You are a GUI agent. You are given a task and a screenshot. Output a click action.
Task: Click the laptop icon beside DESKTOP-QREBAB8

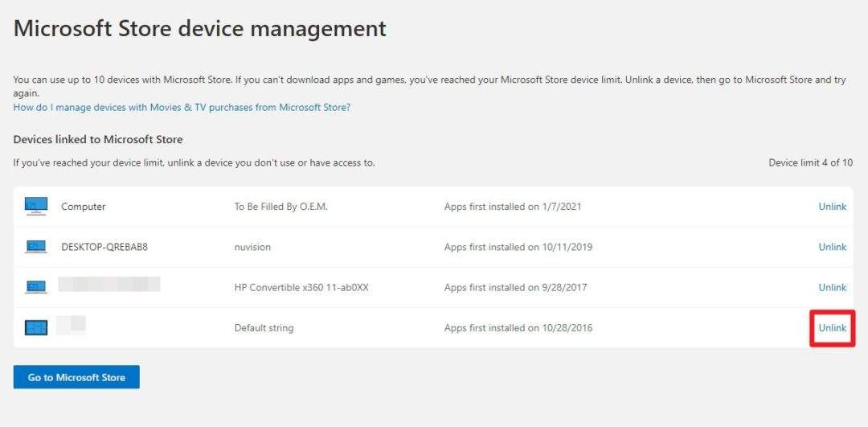pyautogui.click(x=36, y=246)
